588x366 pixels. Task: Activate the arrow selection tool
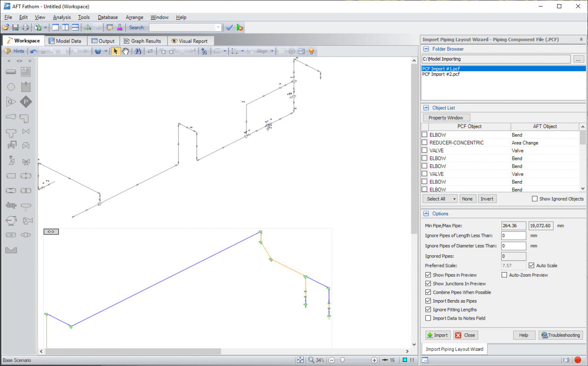pyautogui.click(x=115, y=51)
